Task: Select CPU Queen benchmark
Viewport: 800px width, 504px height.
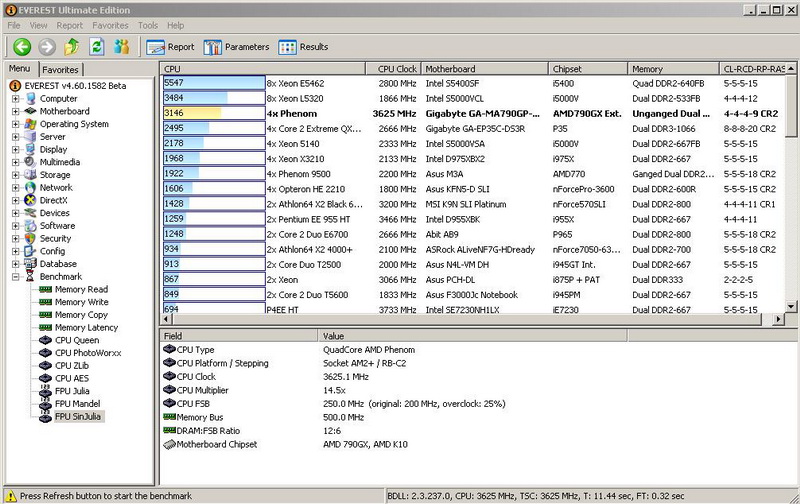Action: click(x=77, y=340)
